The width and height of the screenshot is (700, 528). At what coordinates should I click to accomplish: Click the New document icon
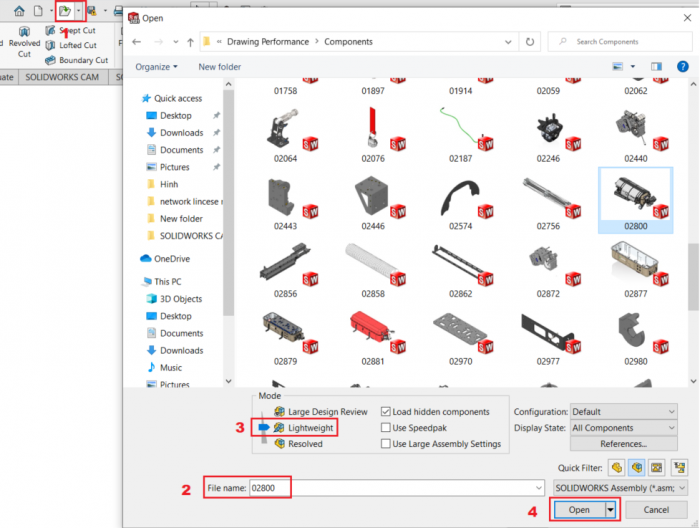pos(38,11)
